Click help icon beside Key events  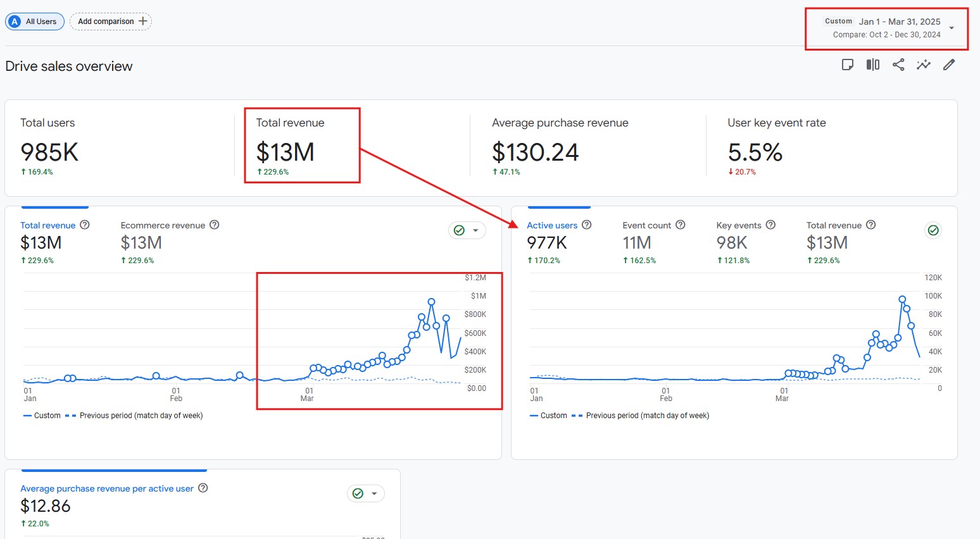tap(770, 225)
